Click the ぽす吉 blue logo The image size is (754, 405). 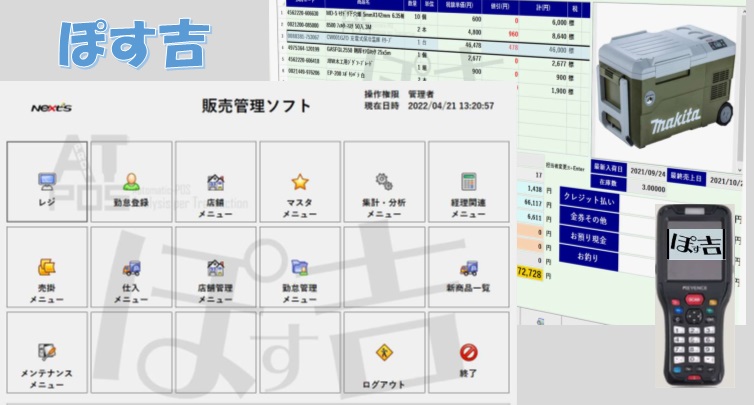tap(135, 44)
